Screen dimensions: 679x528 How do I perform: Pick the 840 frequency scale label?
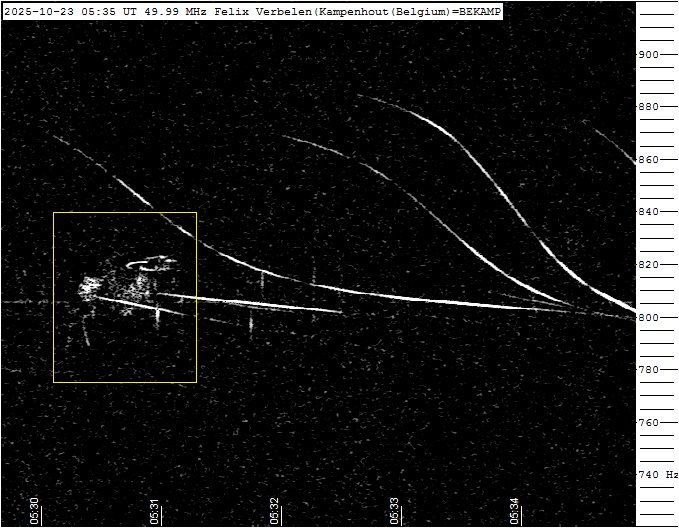point(649,212)
